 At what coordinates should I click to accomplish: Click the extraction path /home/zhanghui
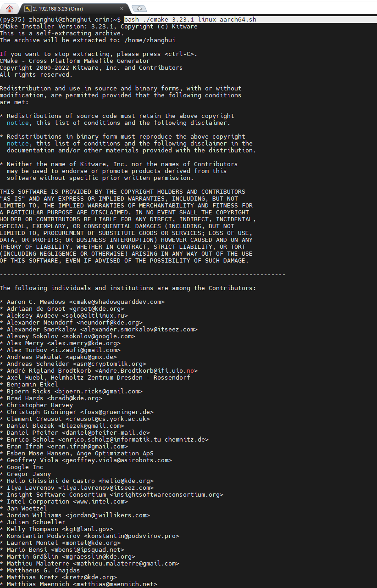(x=150, y=40)
